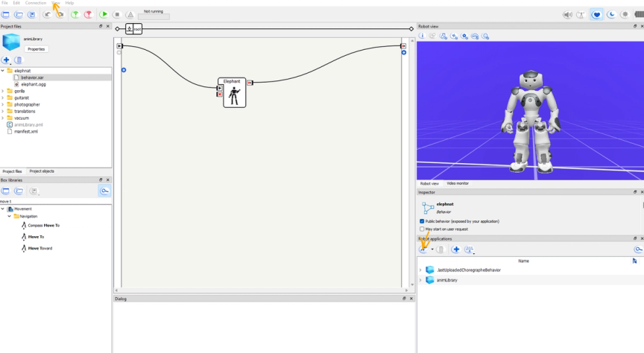The width and height of the screenshot is (644, 353).
Task: Check May start on user request
Action: [422, 229]
